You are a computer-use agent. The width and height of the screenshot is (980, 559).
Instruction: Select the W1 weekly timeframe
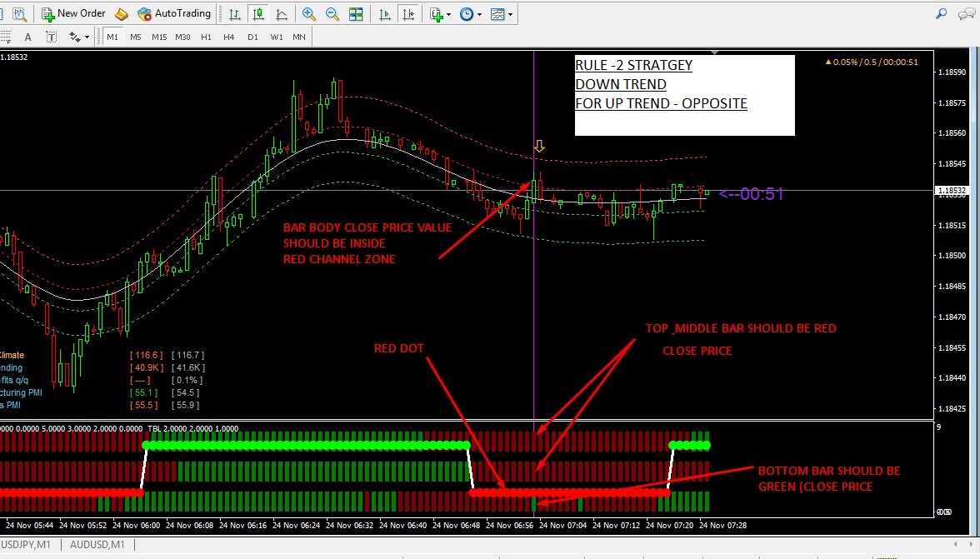coord(277,37)
